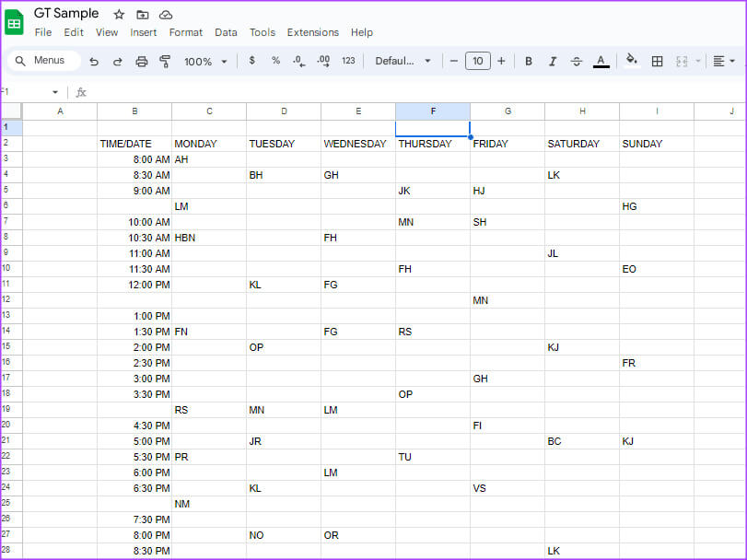The height and width of the screenshot is (560, 747).
Task: Open the fill color picker
Action: click(631, 62)
